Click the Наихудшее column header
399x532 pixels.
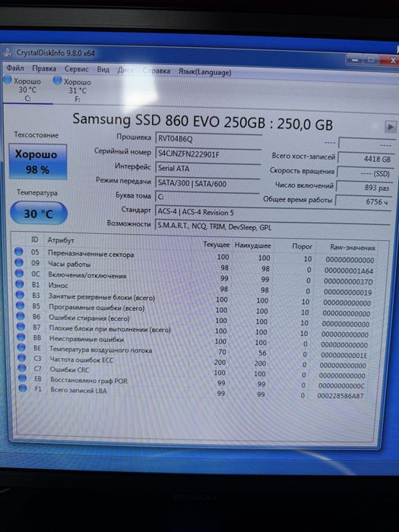pos(253,245)
